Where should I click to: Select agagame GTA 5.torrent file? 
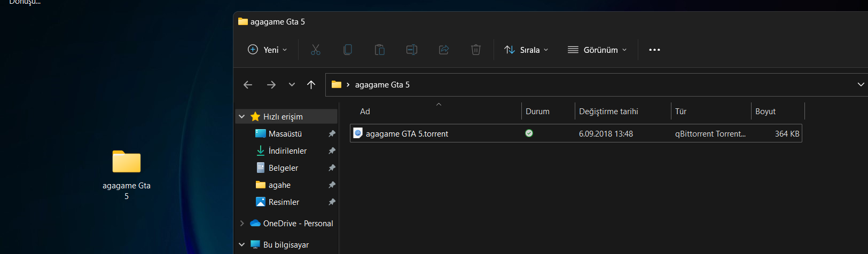[576, 133]
